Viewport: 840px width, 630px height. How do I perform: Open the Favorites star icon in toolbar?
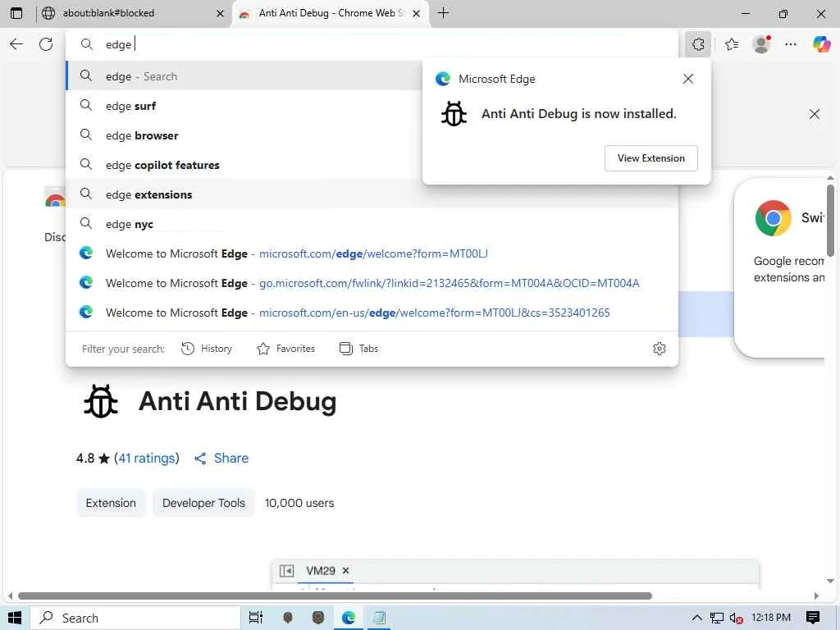click(732, 44)
